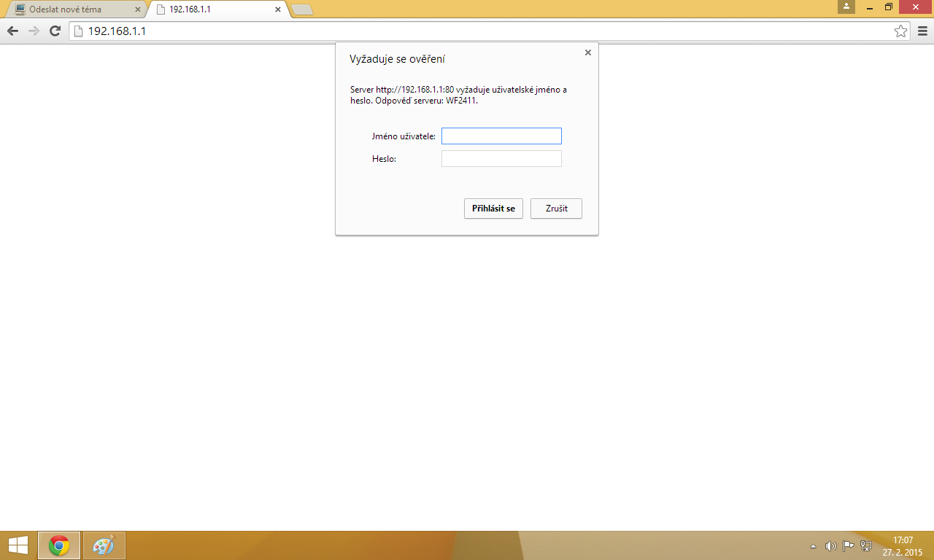Dismiss the authentication dialog with its X
Image resolution: width=934 pixels, height=560 pixels.
tap(587, 52)
